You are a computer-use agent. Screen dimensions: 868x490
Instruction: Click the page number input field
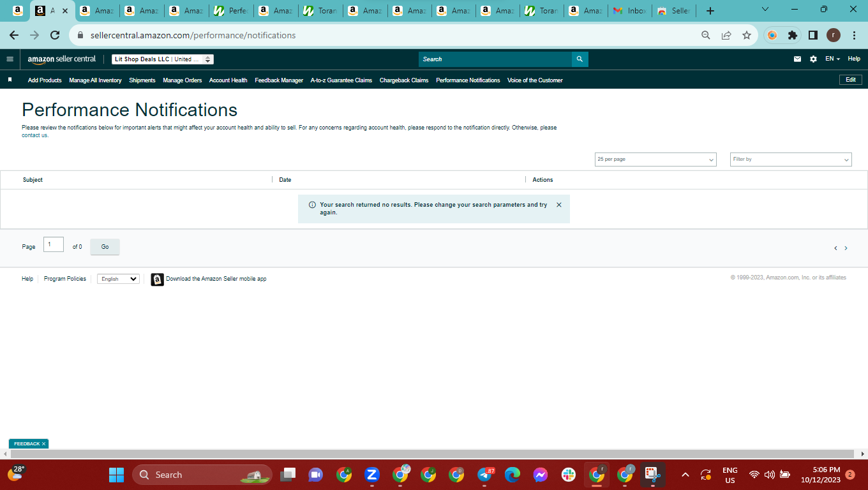pos(54,244)
